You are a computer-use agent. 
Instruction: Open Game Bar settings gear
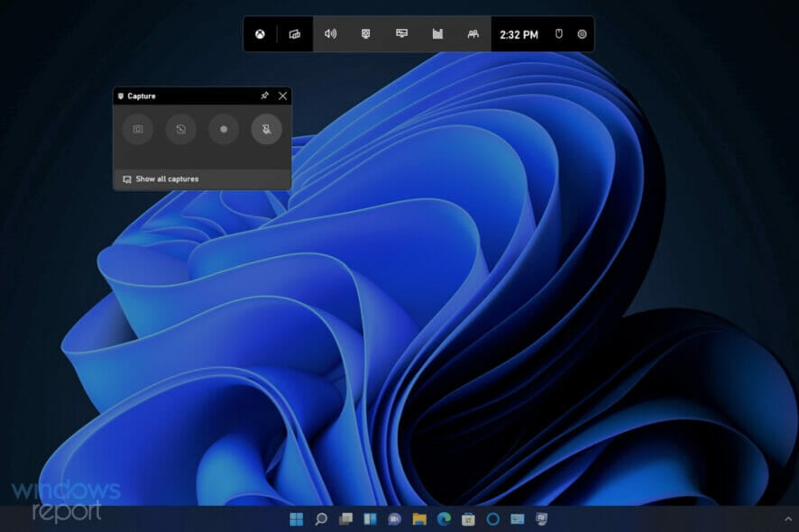(x=582, y=34)
